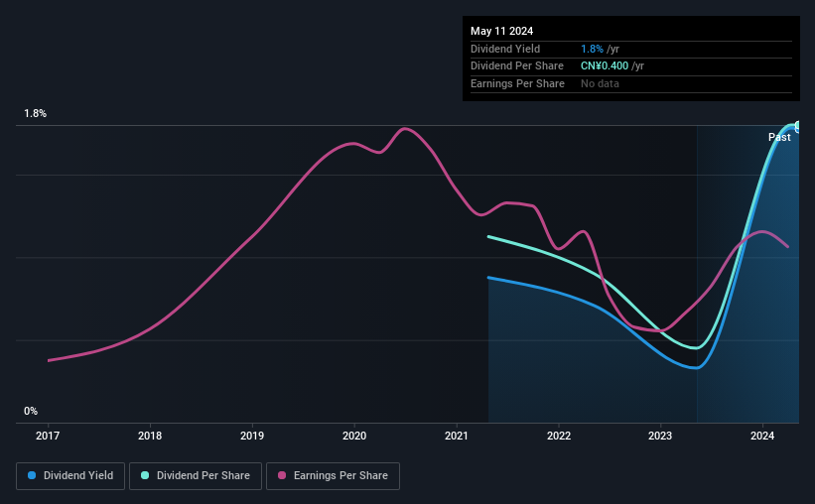The image size is (815, 504).
Task: Click the 2021 x-axis label
Action: (x=457, y=436)
